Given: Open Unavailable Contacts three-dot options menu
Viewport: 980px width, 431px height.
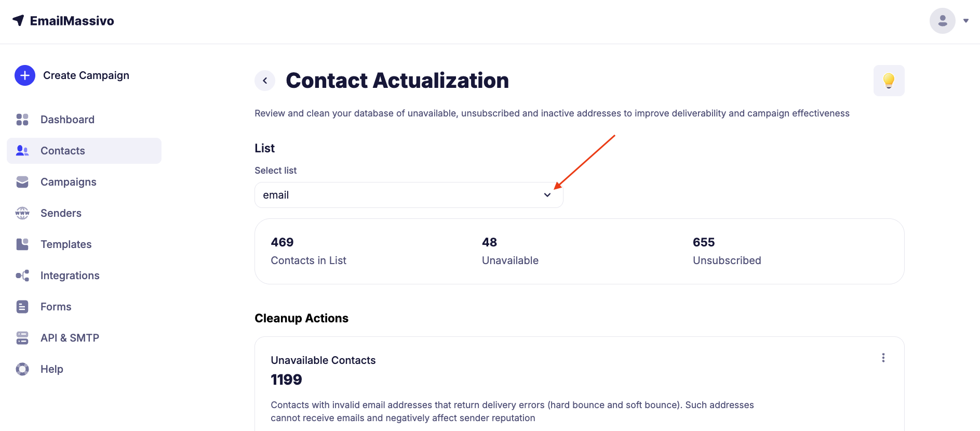Looking at the screenshot, I should coord(883,358).
